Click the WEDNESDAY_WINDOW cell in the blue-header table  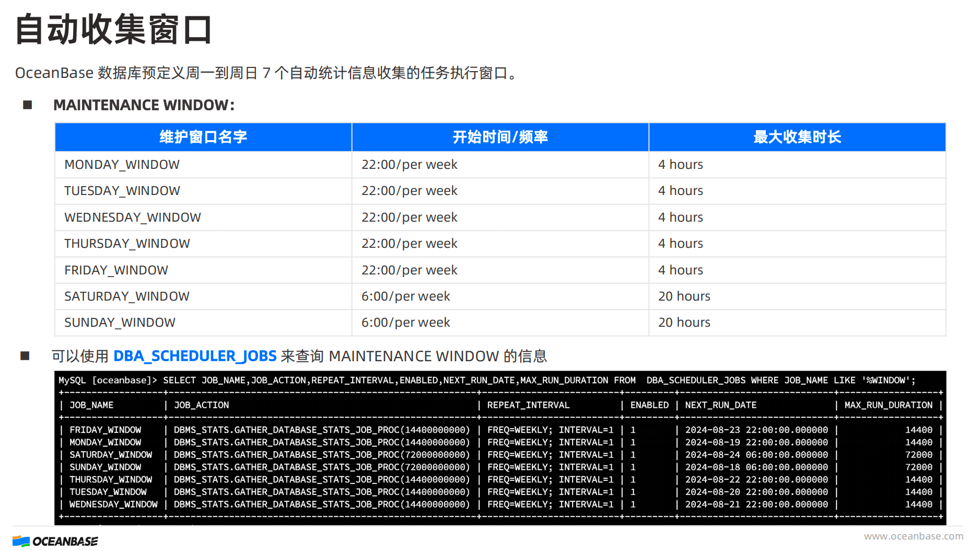132,217
